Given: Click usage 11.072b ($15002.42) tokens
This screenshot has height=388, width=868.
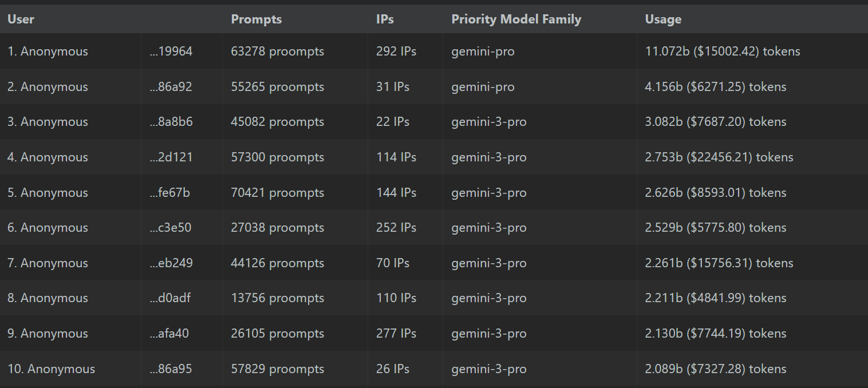Looking at the screenshot, I should (x=723, y=51).
